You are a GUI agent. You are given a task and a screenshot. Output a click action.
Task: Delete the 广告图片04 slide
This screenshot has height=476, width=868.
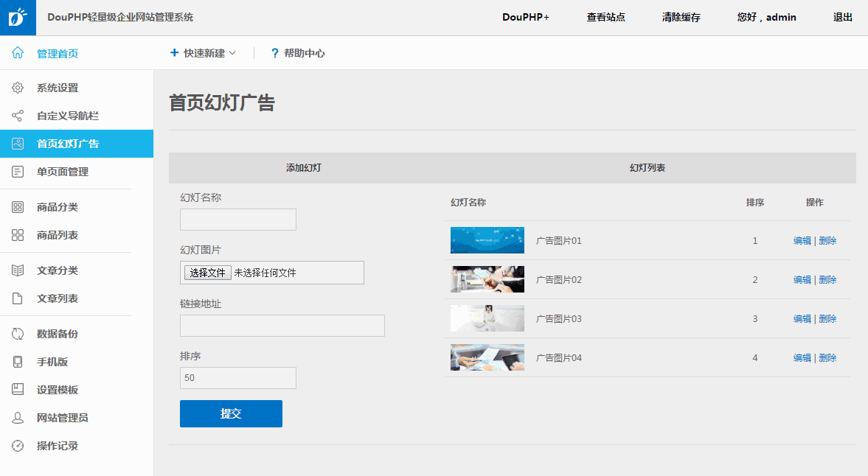tap(827, 358)
